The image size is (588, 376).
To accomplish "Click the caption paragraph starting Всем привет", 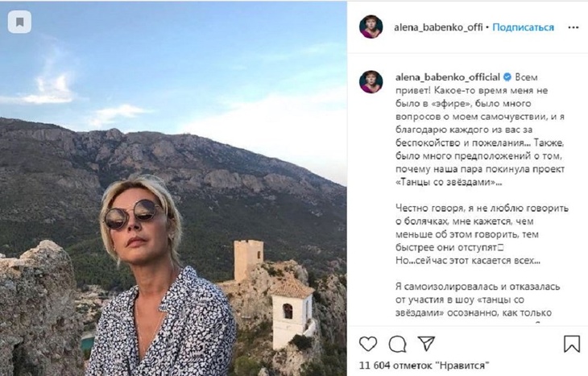I will click(480, 130).
